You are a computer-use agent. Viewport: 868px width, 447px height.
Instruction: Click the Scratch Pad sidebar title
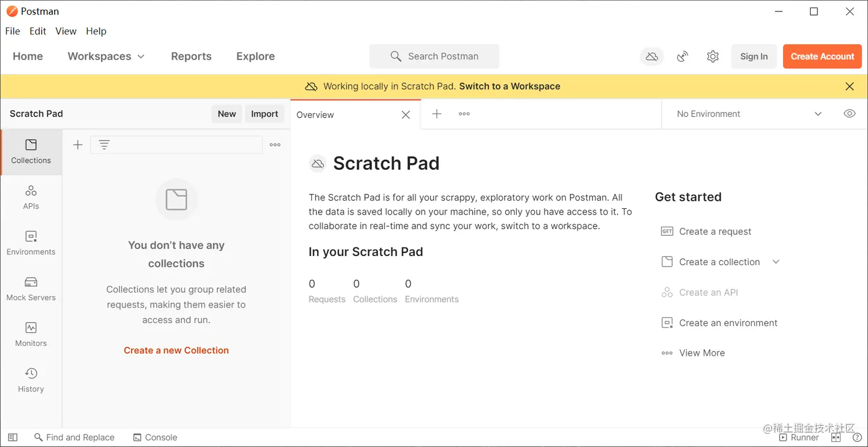[x=36, y=114]
